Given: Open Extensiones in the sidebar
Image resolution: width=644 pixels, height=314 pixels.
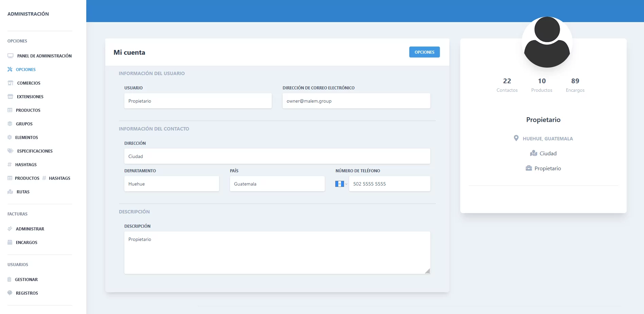Looking at the screenshot, I should coord(30,97).
